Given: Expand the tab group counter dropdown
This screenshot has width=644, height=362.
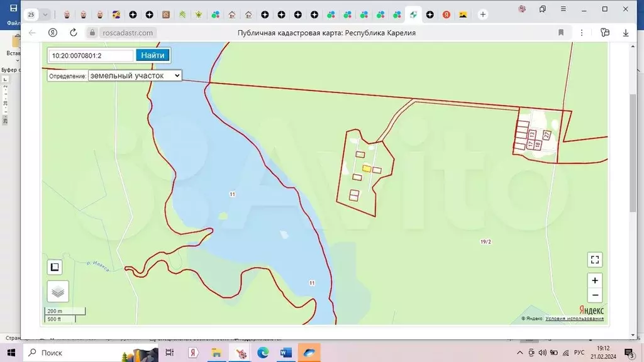Looking at the screenshot, I should [x=45, y=14].
